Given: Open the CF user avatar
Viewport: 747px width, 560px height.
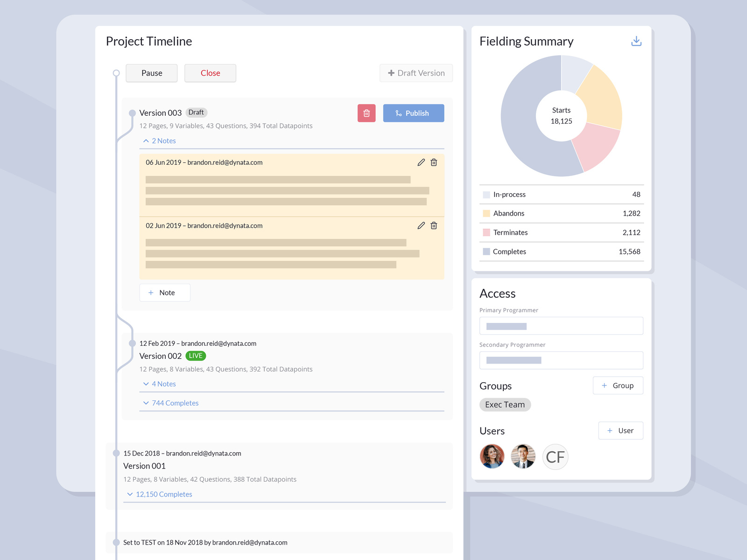Looking at the screenshot, I should pyautogui.click(x=555, y=457).
